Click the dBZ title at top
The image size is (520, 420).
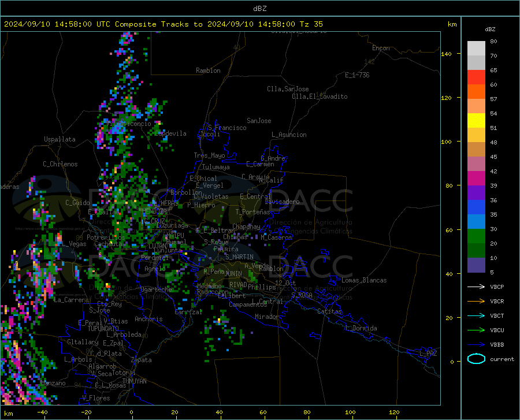click(259, 9)
